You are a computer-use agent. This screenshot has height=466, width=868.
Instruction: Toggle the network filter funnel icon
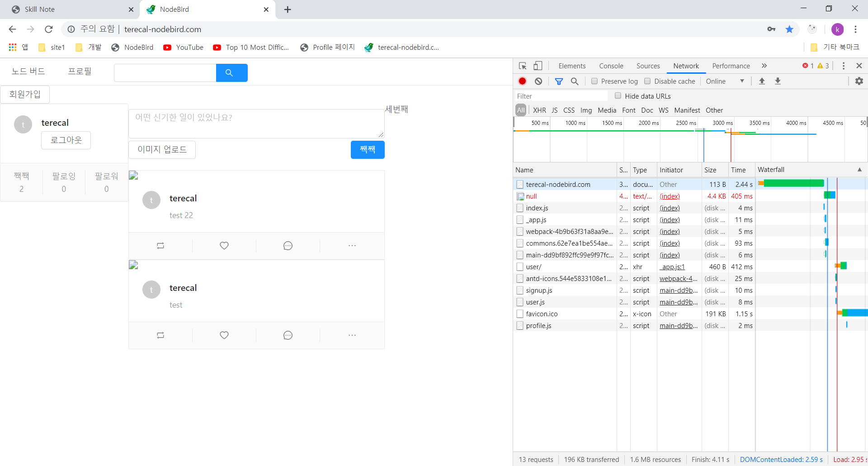point(559,81)
